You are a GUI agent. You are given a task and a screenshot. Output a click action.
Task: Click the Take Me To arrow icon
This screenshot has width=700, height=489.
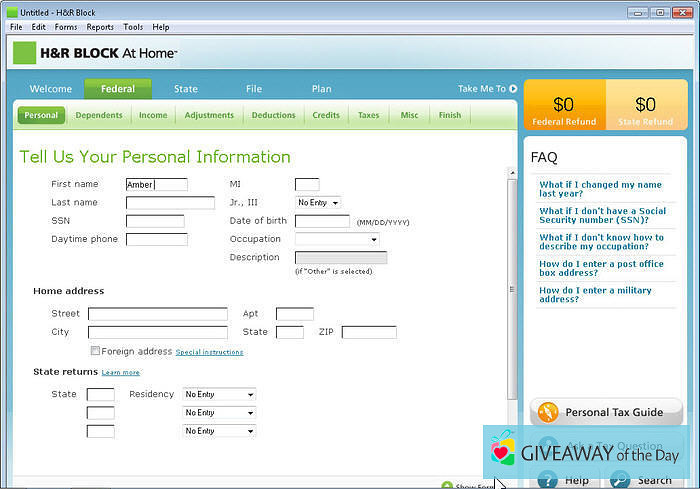click(513, 89)
